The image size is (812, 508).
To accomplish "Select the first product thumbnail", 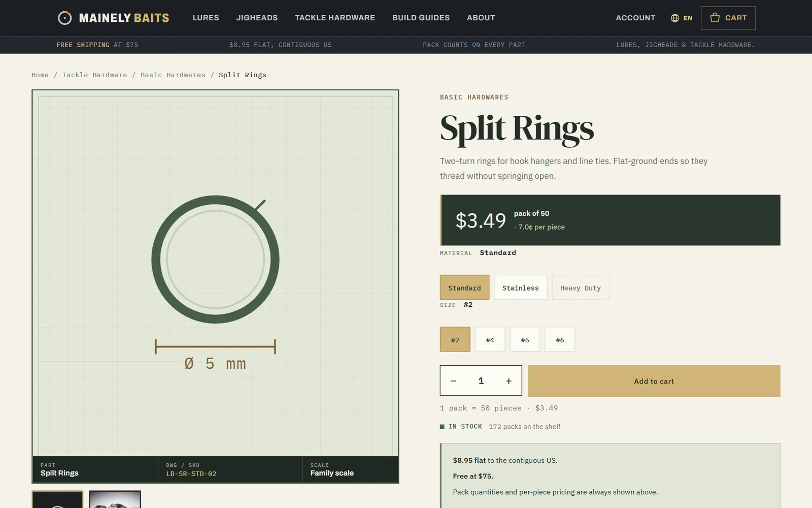I will click(x=57, y=499).
